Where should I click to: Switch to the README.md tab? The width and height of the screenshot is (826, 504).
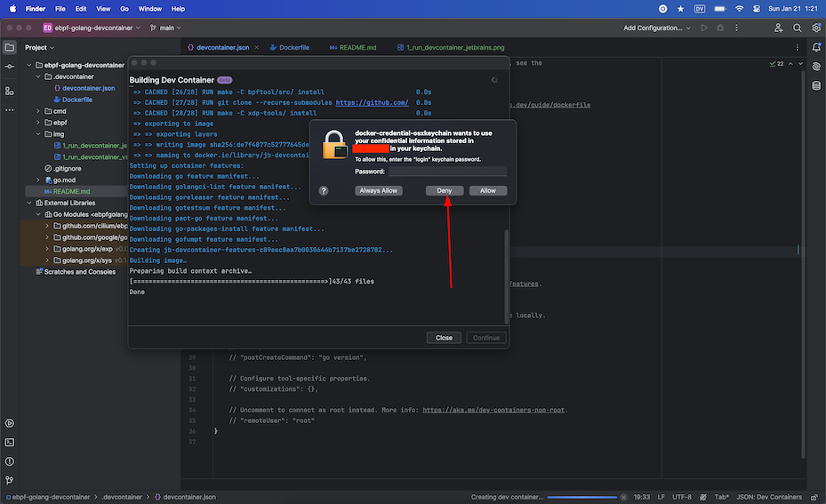[x=352, y=47]
